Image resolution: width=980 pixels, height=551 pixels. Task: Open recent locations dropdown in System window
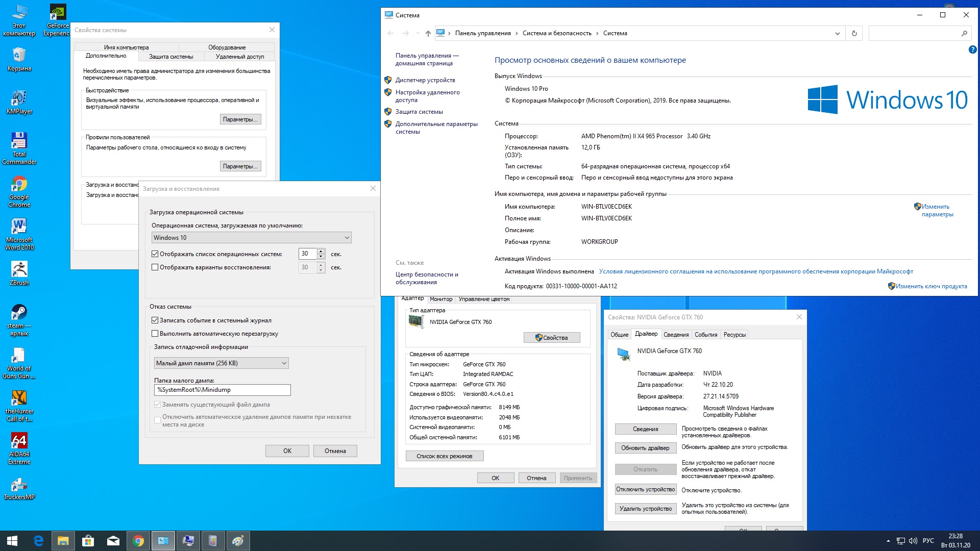pos(418,33)
